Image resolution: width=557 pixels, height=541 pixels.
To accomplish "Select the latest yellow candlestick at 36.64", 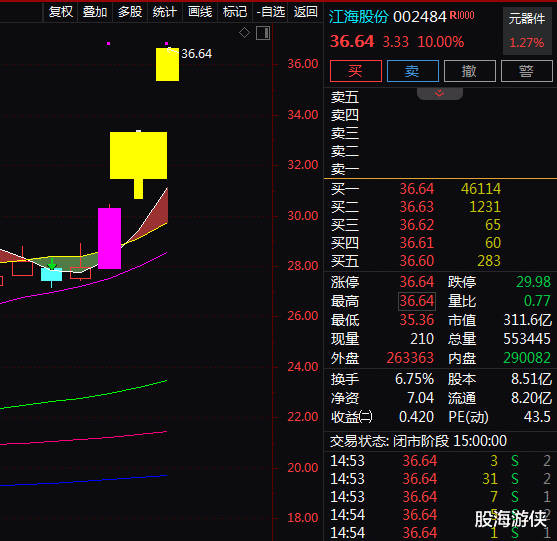I will point(167,64).
